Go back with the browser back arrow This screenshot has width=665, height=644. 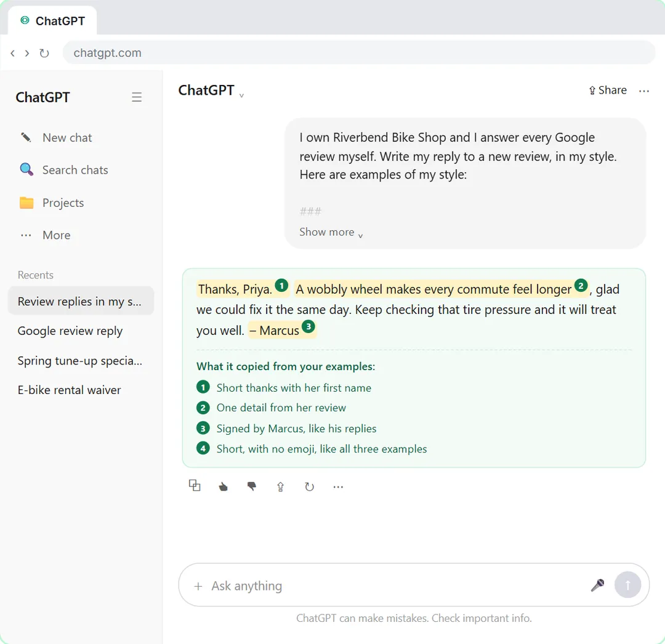[13, 53]
